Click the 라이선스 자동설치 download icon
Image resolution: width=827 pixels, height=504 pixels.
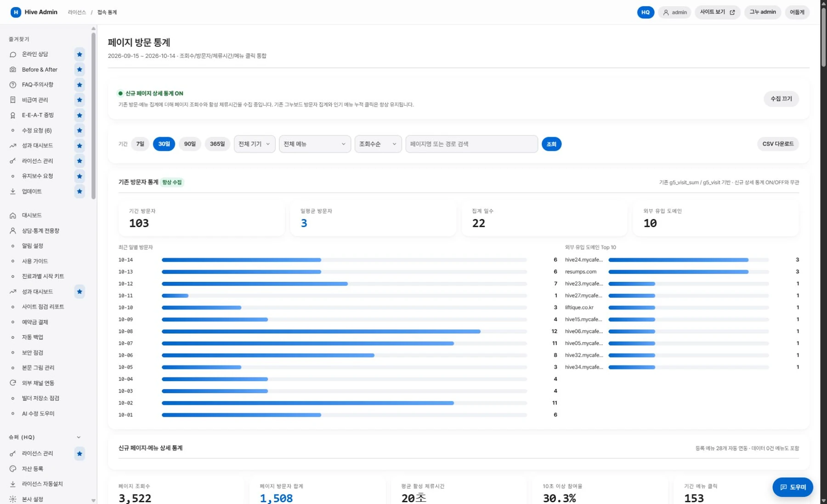[x=13, y=484]
